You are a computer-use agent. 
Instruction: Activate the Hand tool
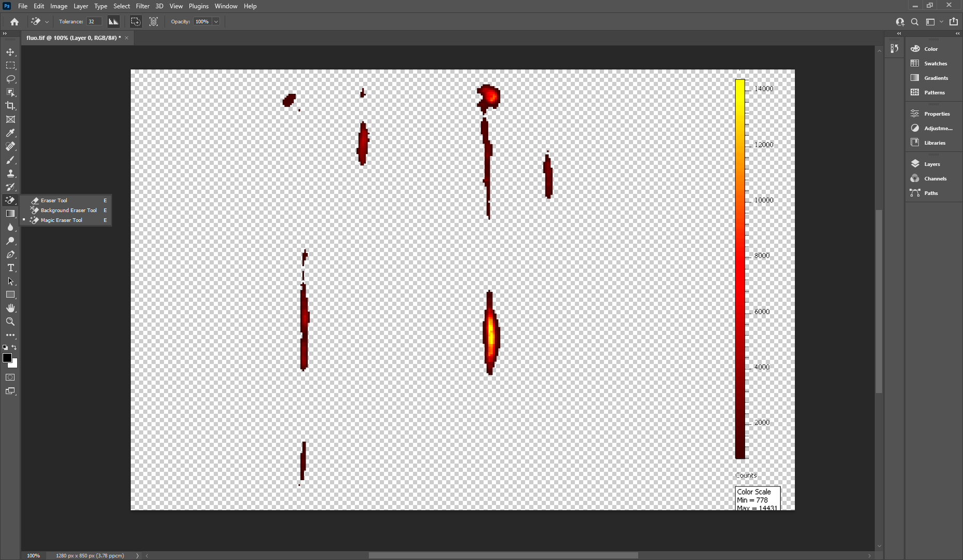(x=10, y=308)
